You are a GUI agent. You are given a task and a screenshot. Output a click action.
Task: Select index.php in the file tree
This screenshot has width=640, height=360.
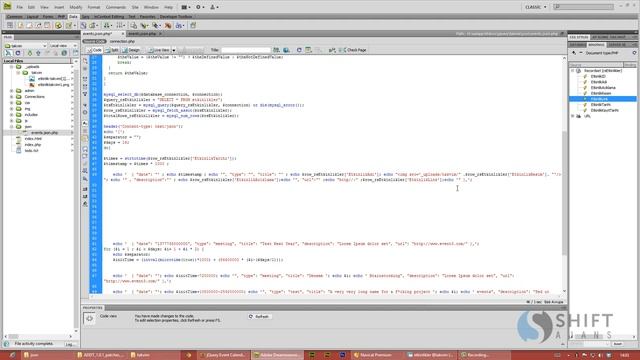click(x=32, y=144)
